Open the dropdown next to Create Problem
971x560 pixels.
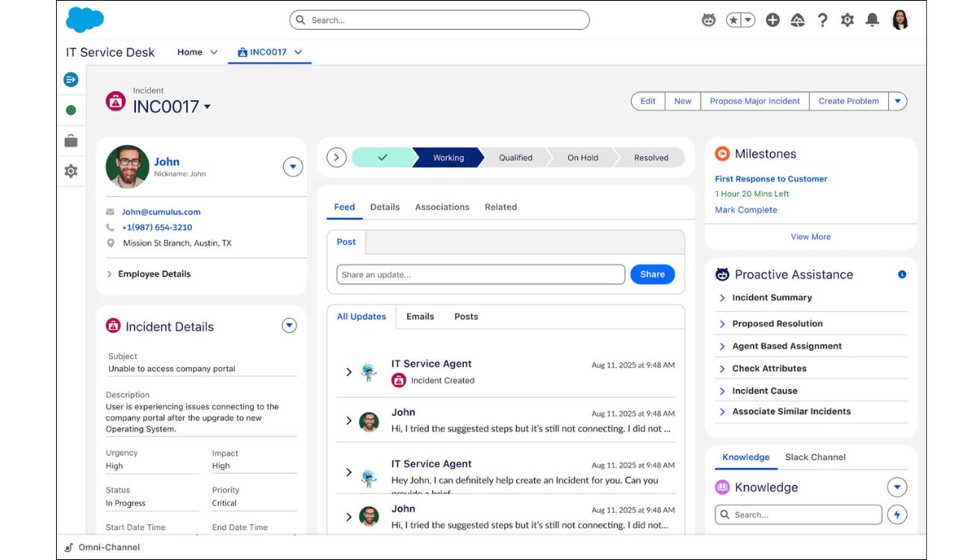pos(898,102)
